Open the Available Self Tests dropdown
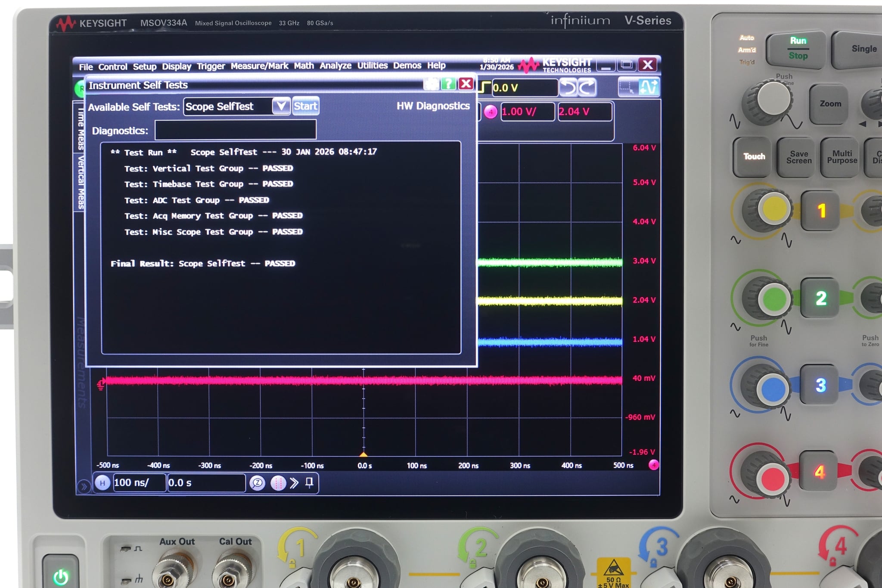The width and height of the screenshot is (882, 588). [x=281, y=106]
